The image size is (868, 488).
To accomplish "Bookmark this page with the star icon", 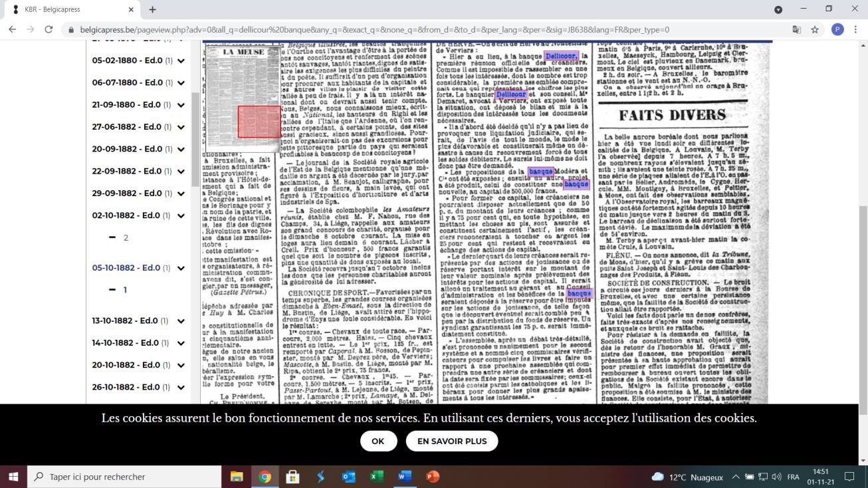I will (815, 30).
